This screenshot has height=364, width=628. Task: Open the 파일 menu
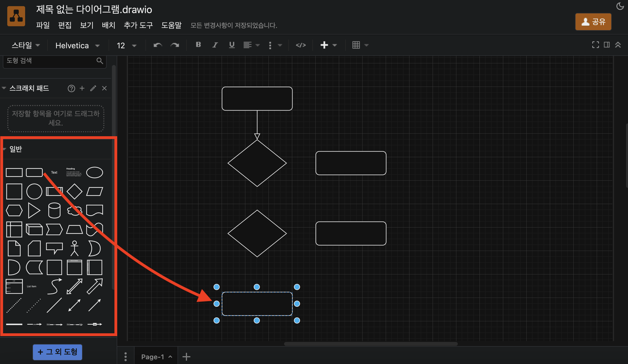tap(43, 25)
